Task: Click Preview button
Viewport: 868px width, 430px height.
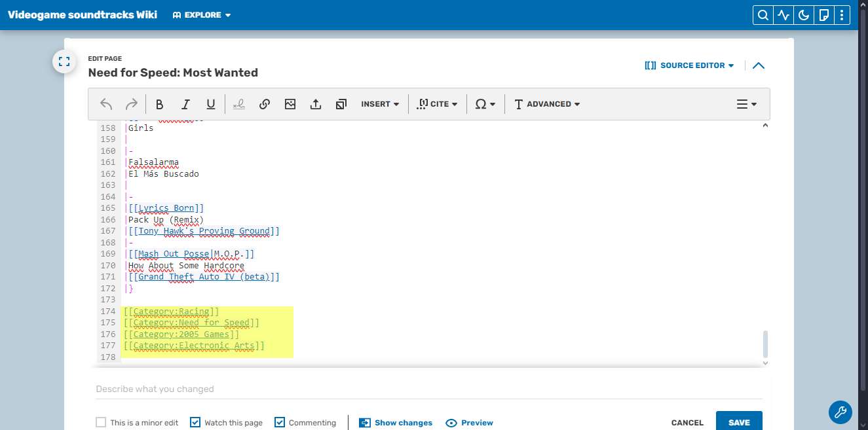Action: [469, 423]
